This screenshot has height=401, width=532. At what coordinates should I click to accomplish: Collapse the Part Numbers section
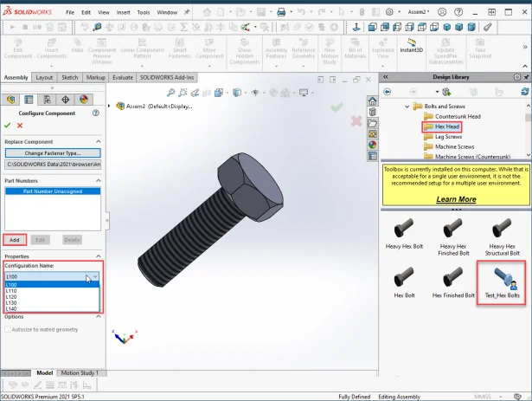(98, 179)
